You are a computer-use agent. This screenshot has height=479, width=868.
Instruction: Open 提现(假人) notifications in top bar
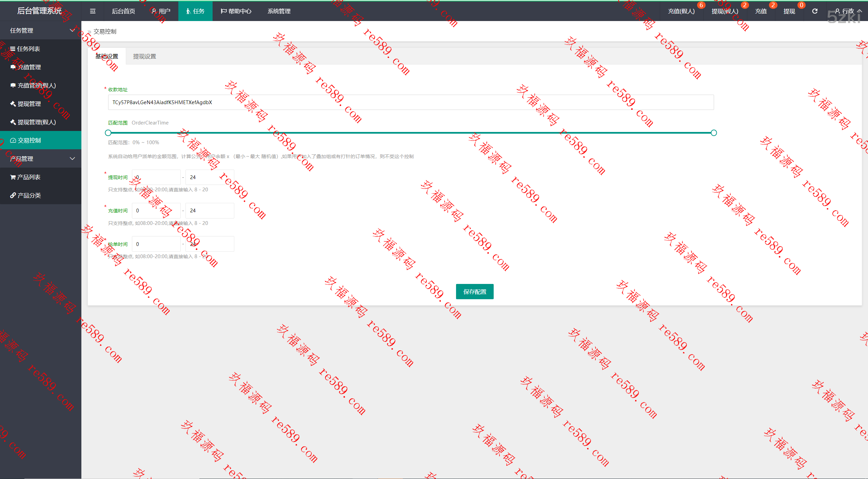[x=725, y=11]
